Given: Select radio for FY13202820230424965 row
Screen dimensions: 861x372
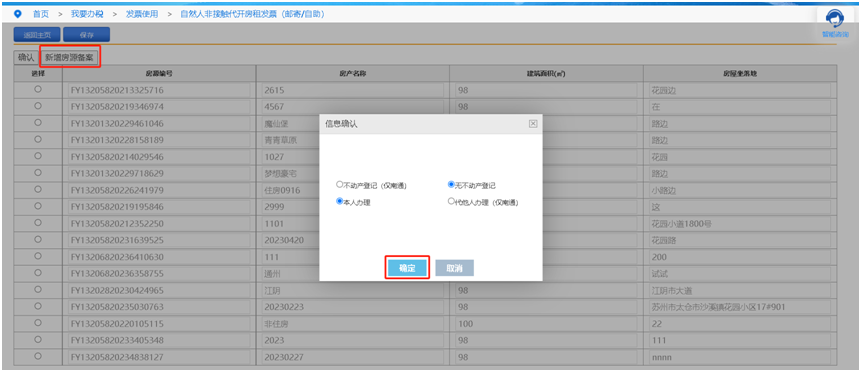Looking at the screenshot, I should coord(38,289).
